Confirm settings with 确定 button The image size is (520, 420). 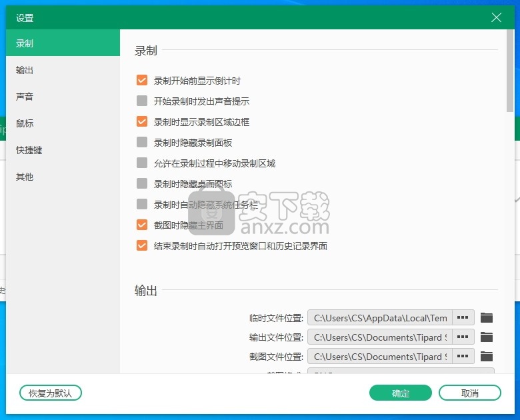click(x=401, y=393)
